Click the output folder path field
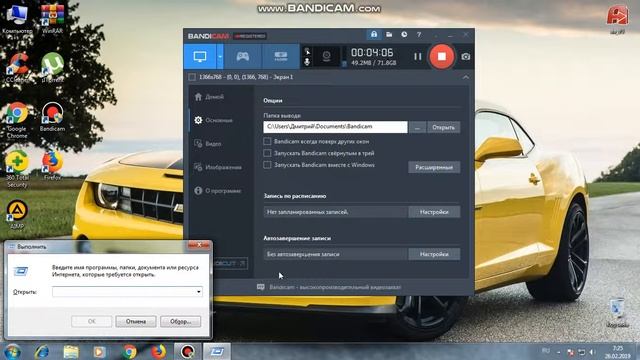 pyautogui.click(x=335, y=127)
